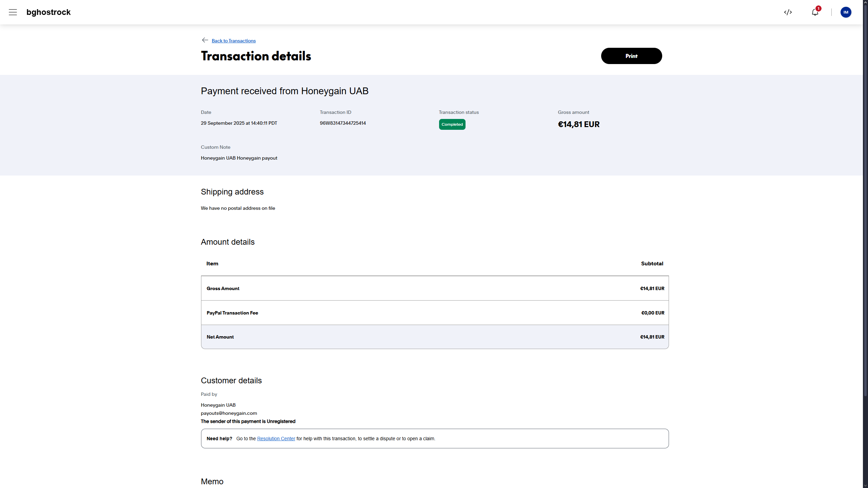Click the red notification count badge
This screenshot has width=868, height=488.
(818, 8)
